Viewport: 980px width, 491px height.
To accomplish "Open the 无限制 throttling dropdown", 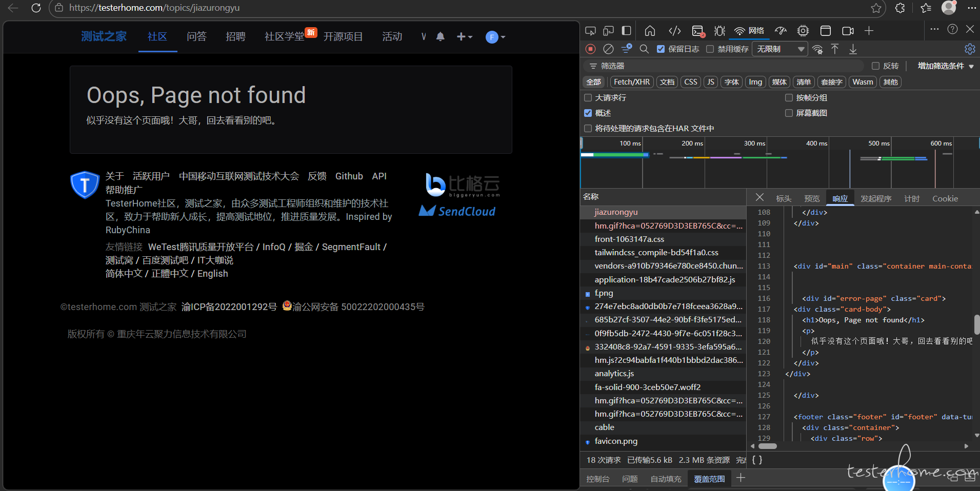I will (x=779, y=49).
